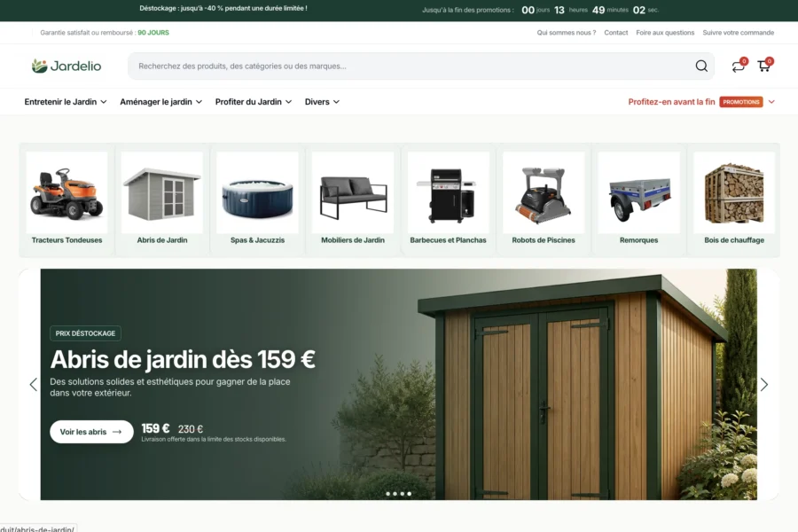Select the Mobiliers de Jardin category thumbnail

tap(353, 192)
